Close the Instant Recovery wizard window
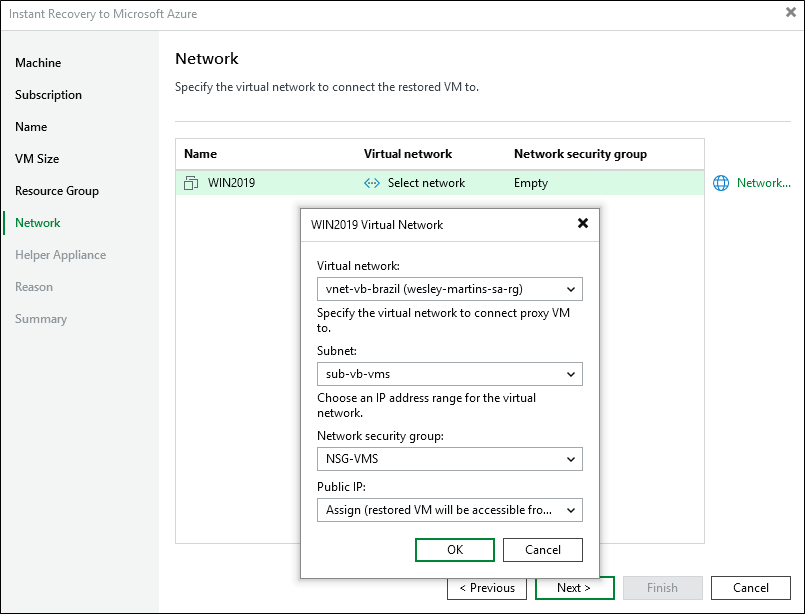 [791, 12]
